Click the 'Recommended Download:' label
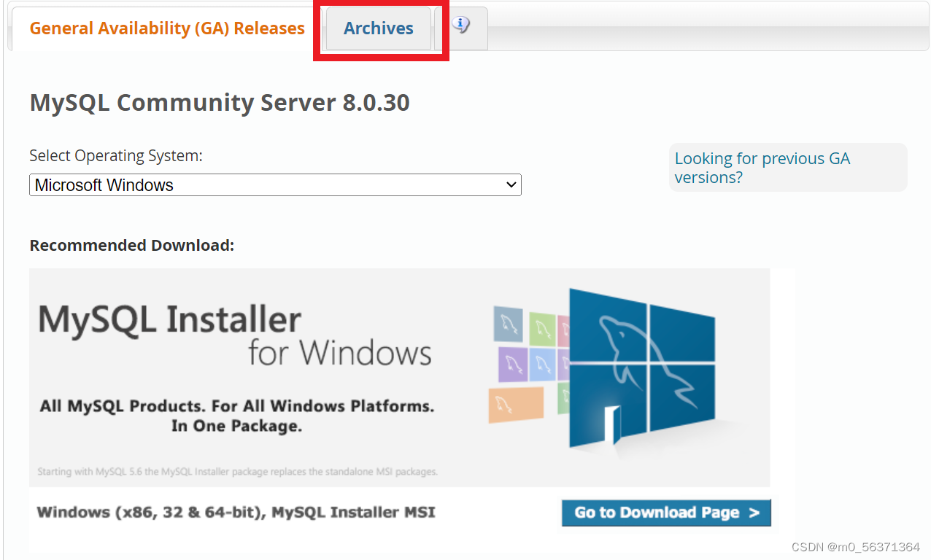 [132, 246]
